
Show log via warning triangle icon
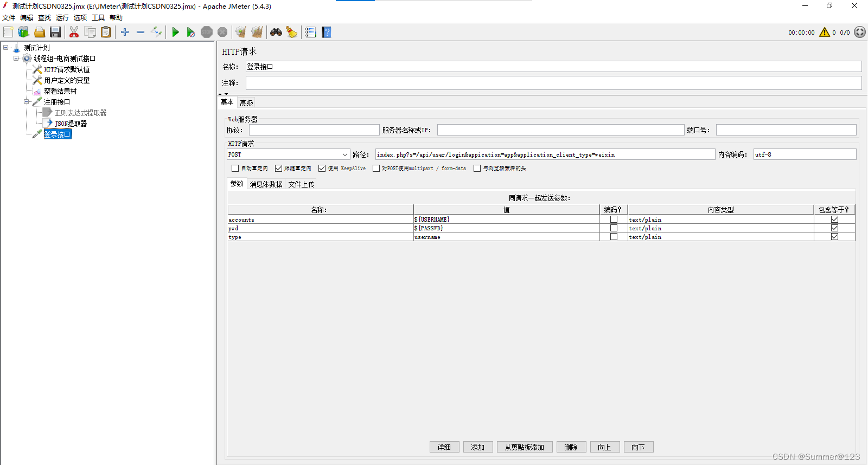(825, 32)
